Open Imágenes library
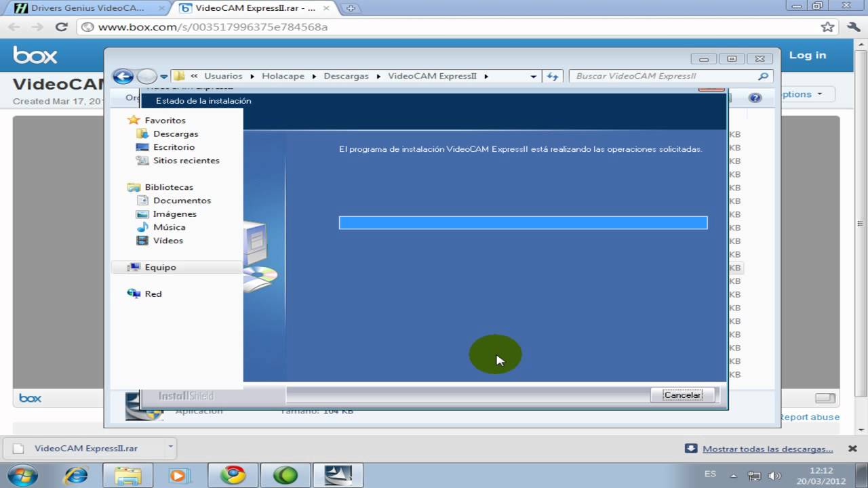The width and height of the screenshot is (868, 488). click(175, 213)
